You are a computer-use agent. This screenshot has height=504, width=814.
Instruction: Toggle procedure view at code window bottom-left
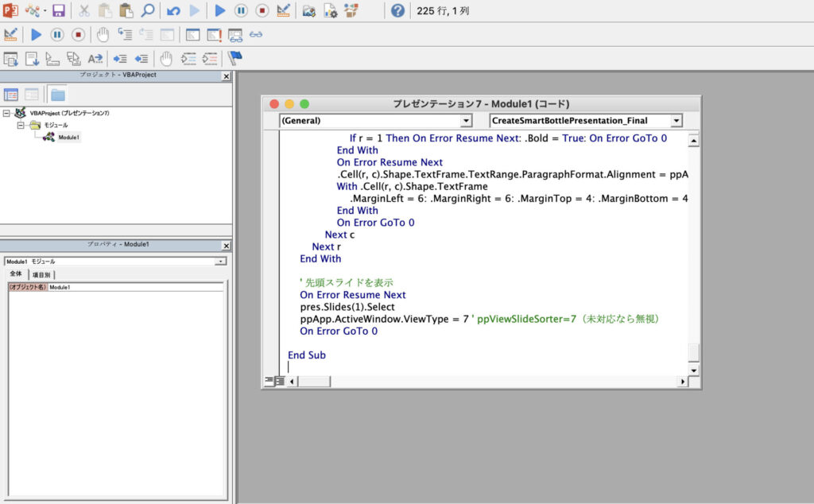[x=269, y=382]
